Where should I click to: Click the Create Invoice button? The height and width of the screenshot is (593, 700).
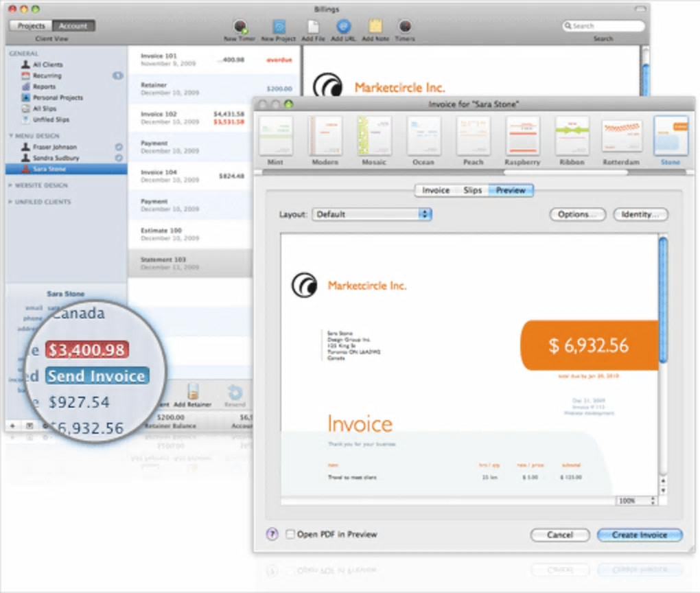tap(640, 535)
